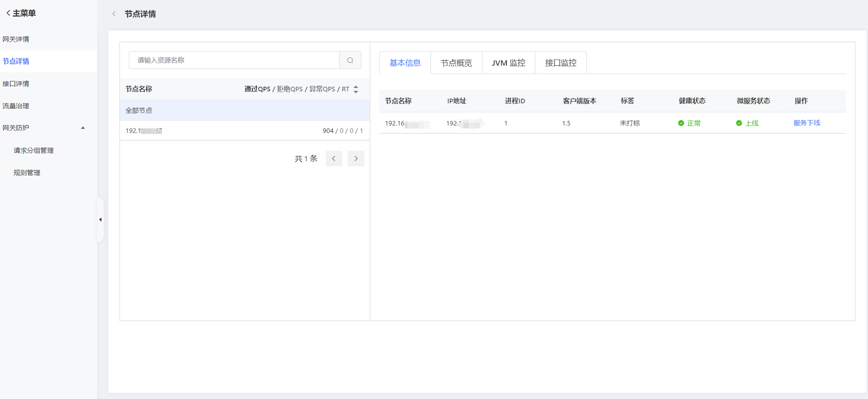The image size is (868, 399).
Task: Click the 进程ID column header
Action: (515, 101)
